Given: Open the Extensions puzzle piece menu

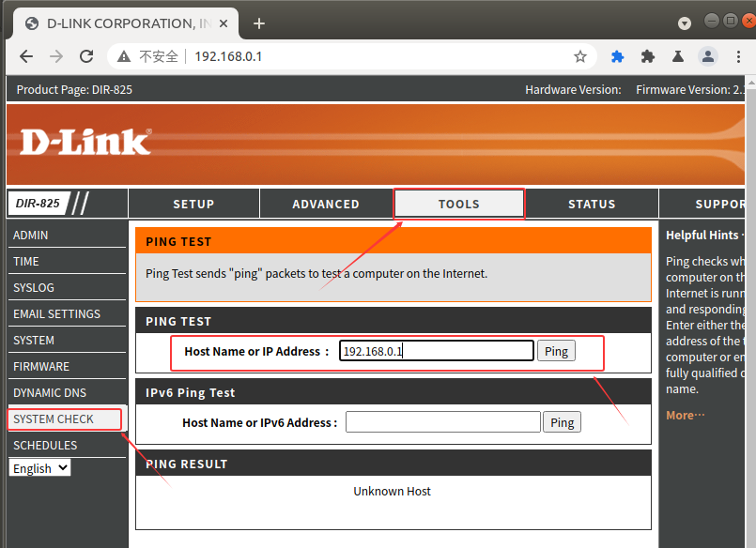Looking at the screenshot, I should tap(647, 57).
